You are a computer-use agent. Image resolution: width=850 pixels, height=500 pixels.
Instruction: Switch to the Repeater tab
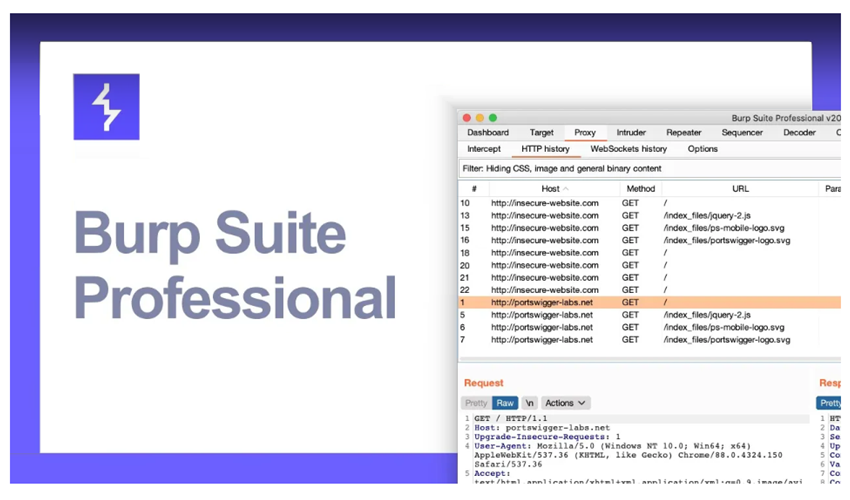point(684,132)
